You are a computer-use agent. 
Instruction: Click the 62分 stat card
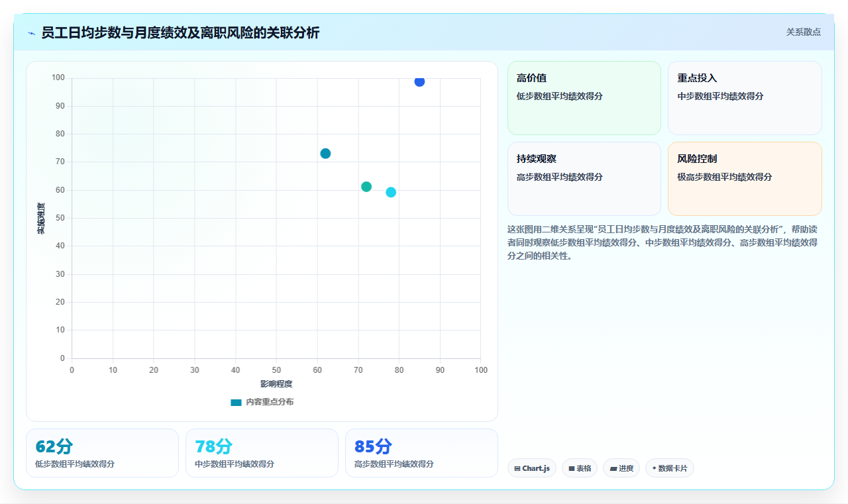click(x=102, y=453)
